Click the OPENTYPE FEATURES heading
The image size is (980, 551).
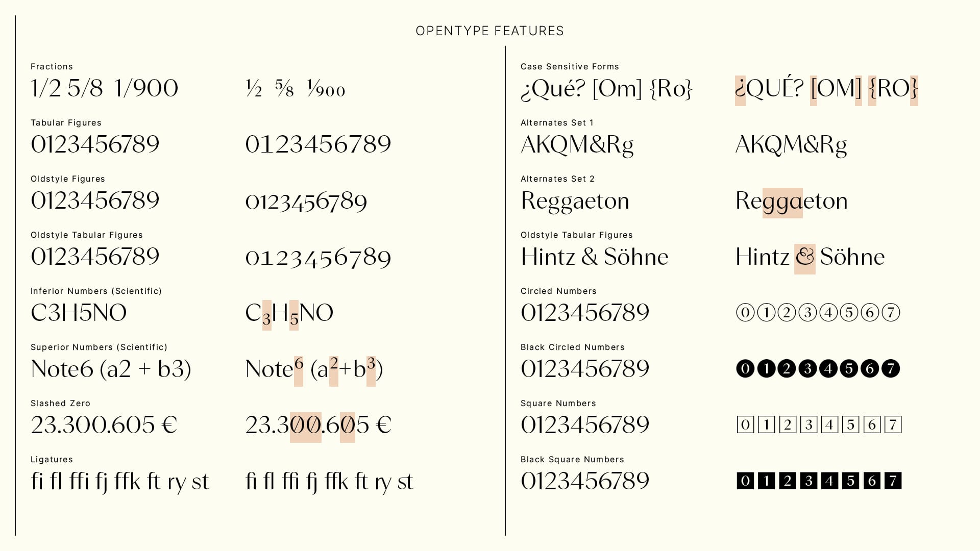point(489,31)
